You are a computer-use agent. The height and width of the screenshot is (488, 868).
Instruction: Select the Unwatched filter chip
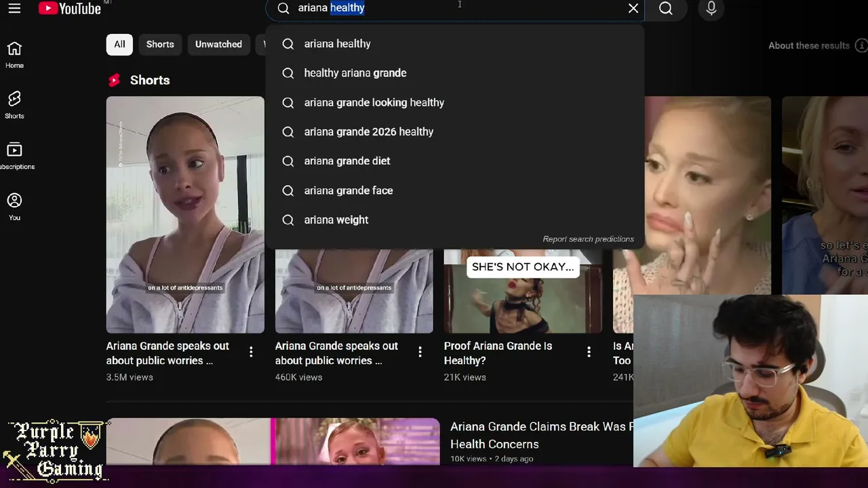[x=218, y=44]
